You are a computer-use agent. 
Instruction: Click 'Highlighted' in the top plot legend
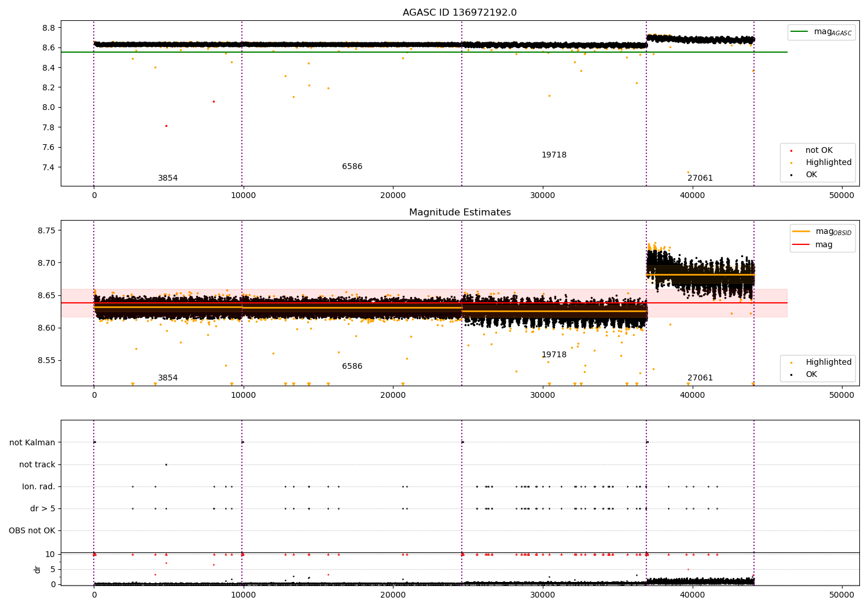(829, 163)
